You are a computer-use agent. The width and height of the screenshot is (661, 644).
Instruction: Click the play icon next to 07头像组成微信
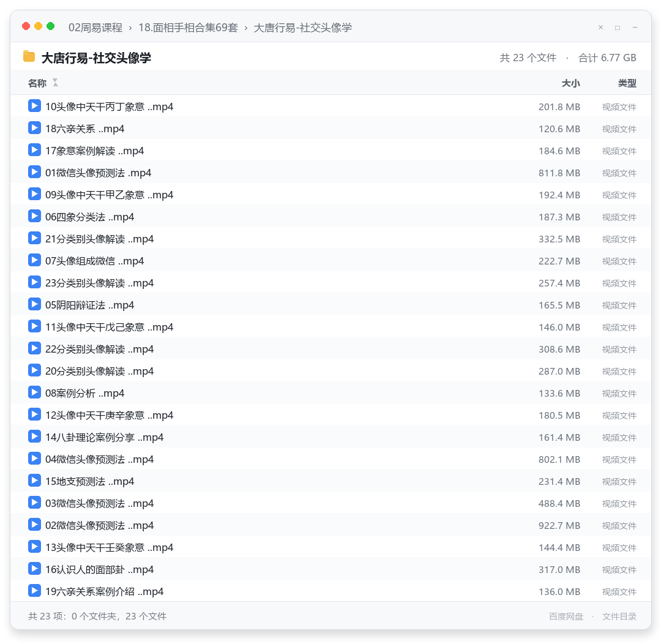pyautogui.click(x=34, y=260)
